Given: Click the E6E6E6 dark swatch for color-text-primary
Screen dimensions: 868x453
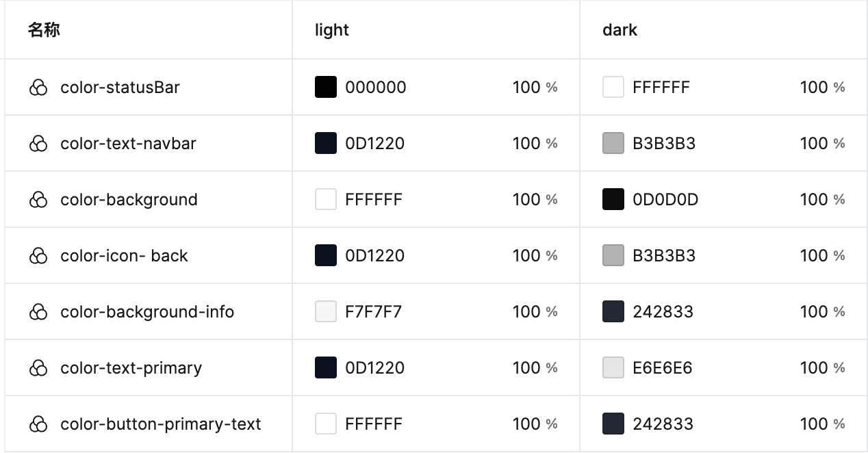Looking at the screenshot, I should tap(613, 367).
